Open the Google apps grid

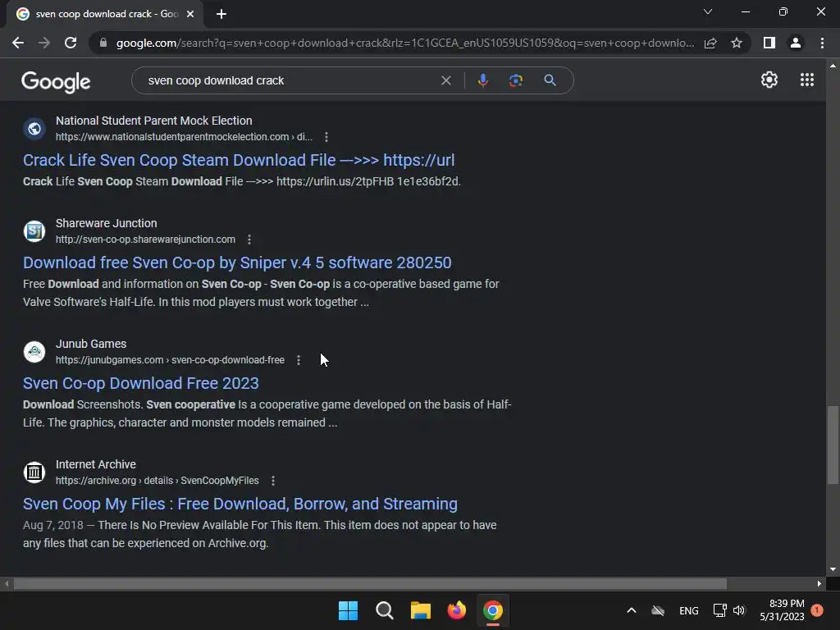pyautogui.click(x=807, y=80)
